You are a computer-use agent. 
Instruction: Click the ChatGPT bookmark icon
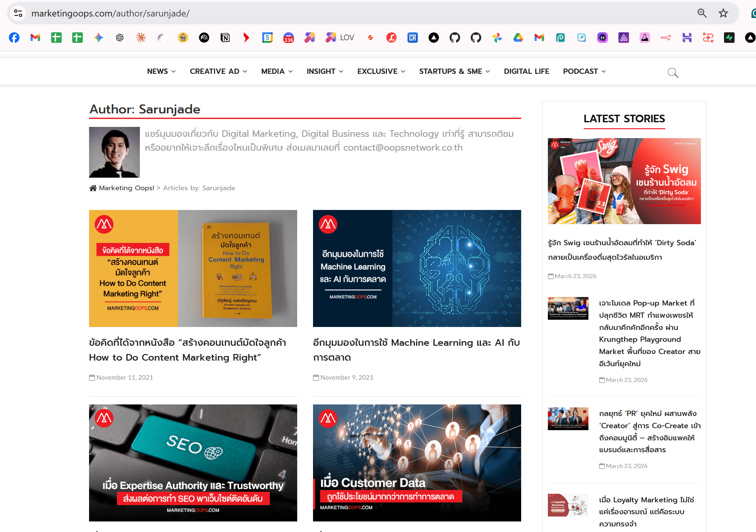point(120,38)
